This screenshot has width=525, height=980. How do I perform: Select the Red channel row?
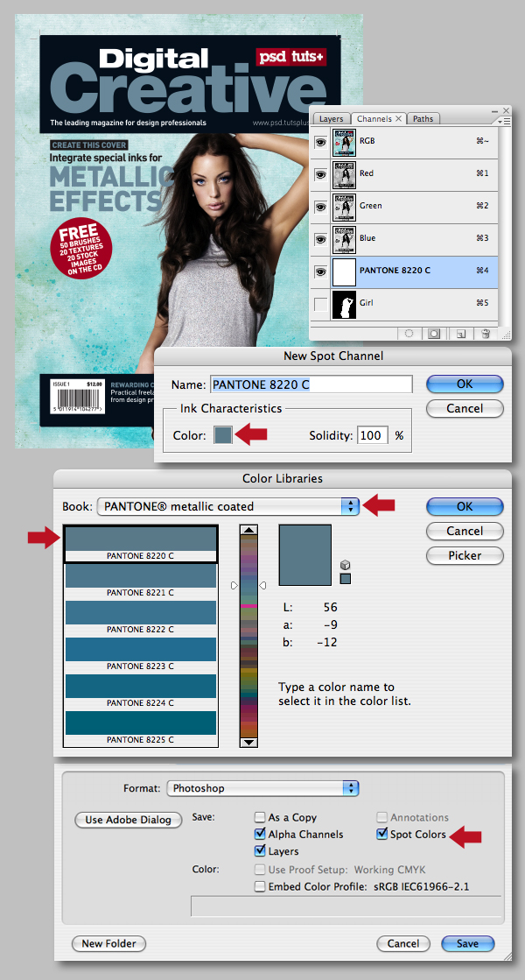tap(404, 175)
